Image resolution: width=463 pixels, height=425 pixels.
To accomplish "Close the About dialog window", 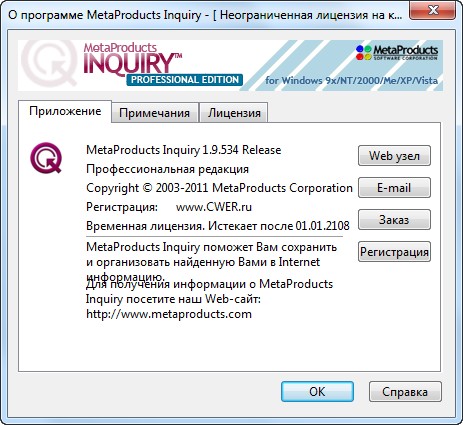I will (x=432, y=11).
